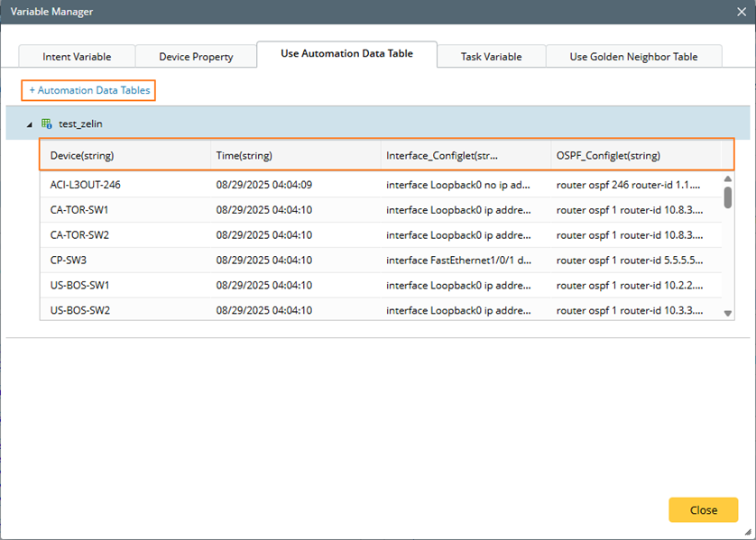Collapse the test_zelin tree node
Screen dimensions: 756x540
[x=28, y=124]
